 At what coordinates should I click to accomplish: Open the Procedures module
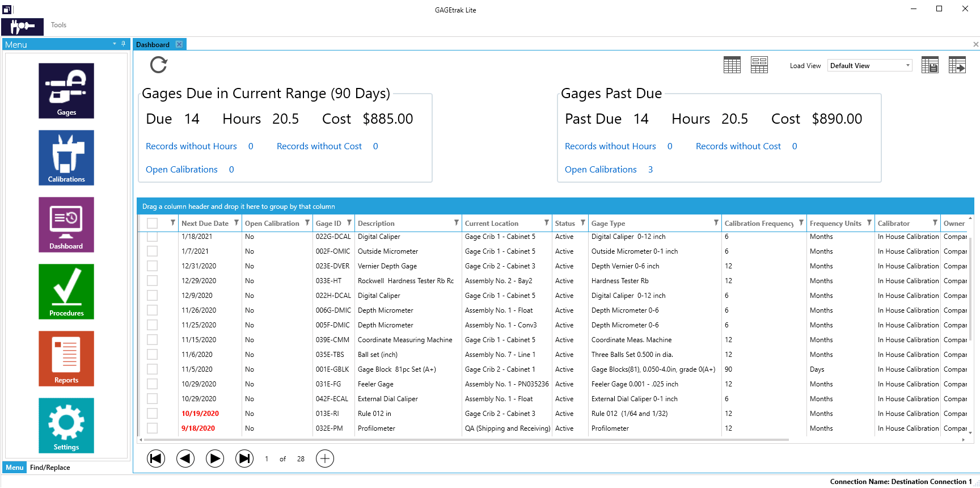[66, 292]
